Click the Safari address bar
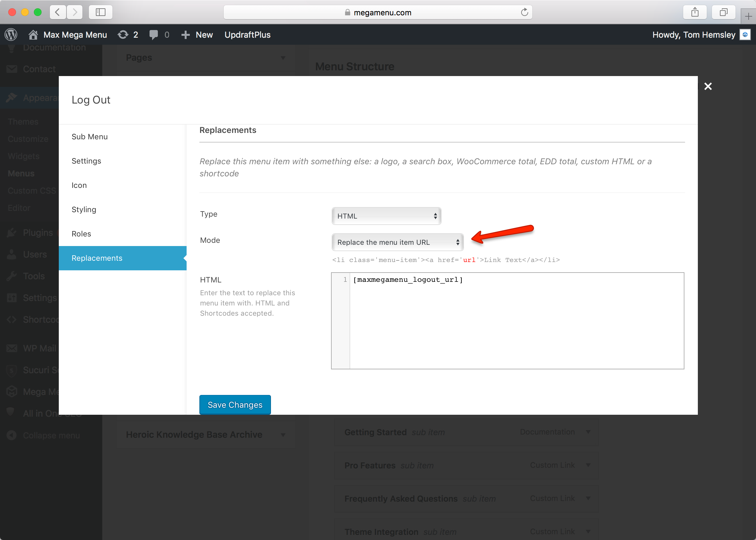The width and height of the screenshot is (756, 540). tap(378, 12)
